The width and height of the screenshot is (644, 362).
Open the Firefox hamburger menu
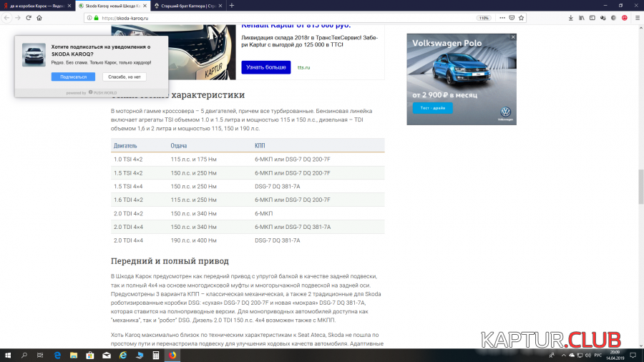pos(638,18)
